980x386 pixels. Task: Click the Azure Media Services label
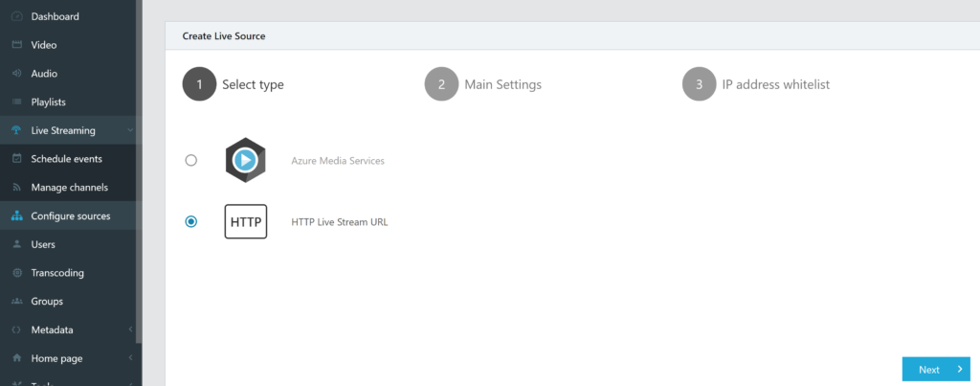(x=338, y=161)
